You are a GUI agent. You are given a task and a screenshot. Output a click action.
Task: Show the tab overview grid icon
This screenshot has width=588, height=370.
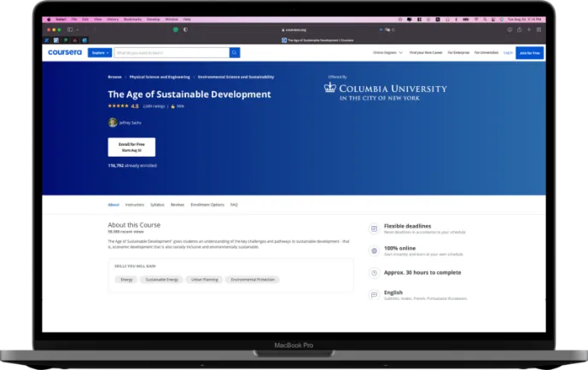tap(539, 30)
